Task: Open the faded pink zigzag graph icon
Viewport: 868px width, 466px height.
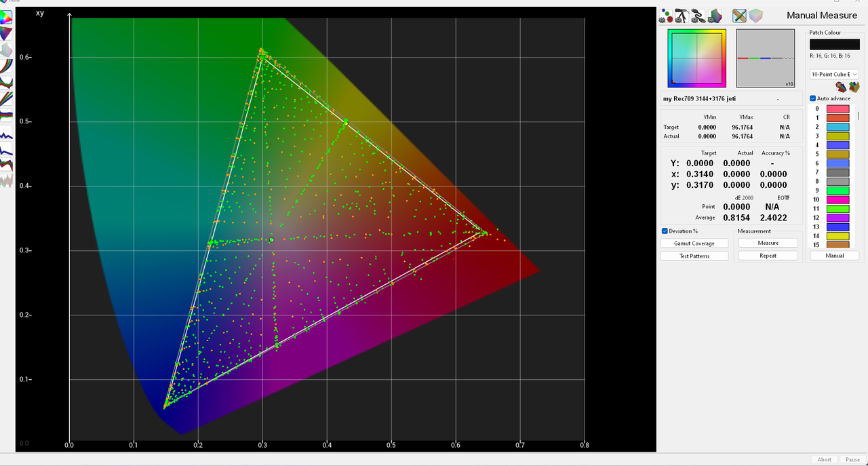Action: tap(6, 180)
